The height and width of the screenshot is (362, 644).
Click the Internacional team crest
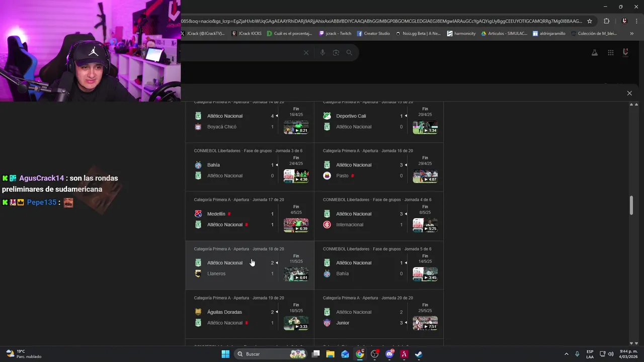327,224
